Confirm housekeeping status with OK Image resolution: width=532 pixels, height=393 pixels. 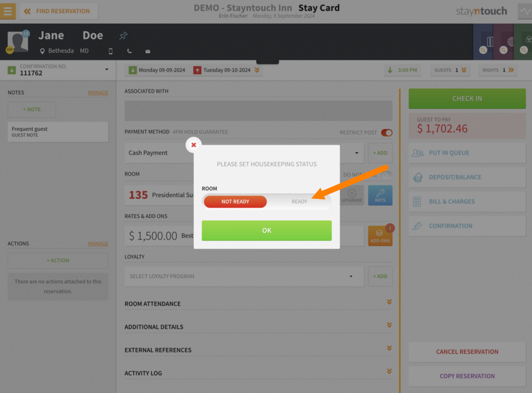click(267, 231)
